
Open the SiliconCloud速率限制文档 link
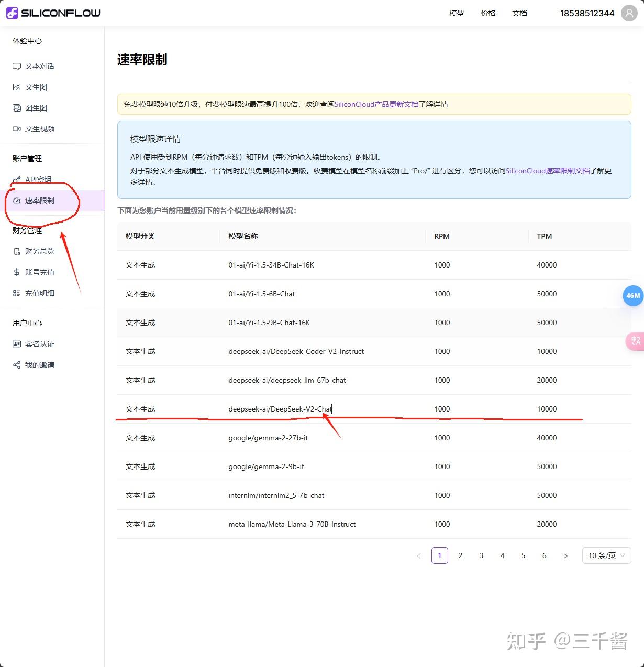[x=548, y=171]
